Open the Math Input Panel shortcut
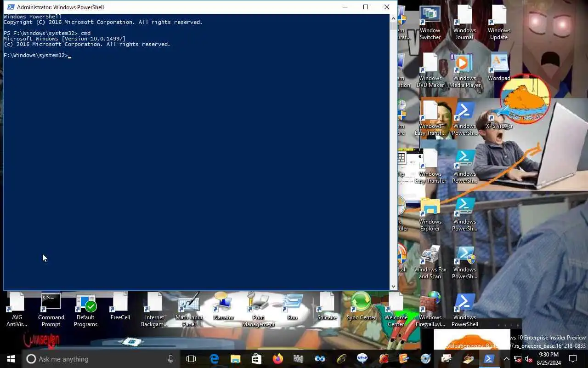588x368 pixels. pyautogui.click(x=189, y=310)
